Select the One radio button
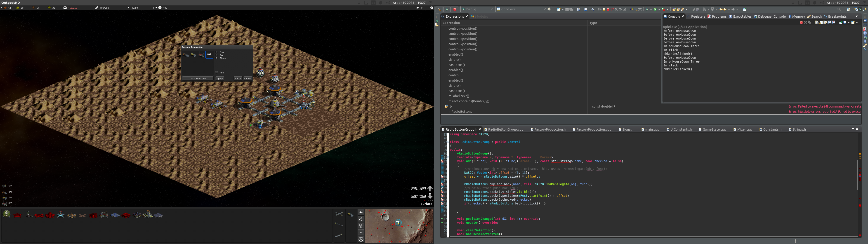Viewport: 868px width, 244px height. pyautogui.click(x=217, y=53)
